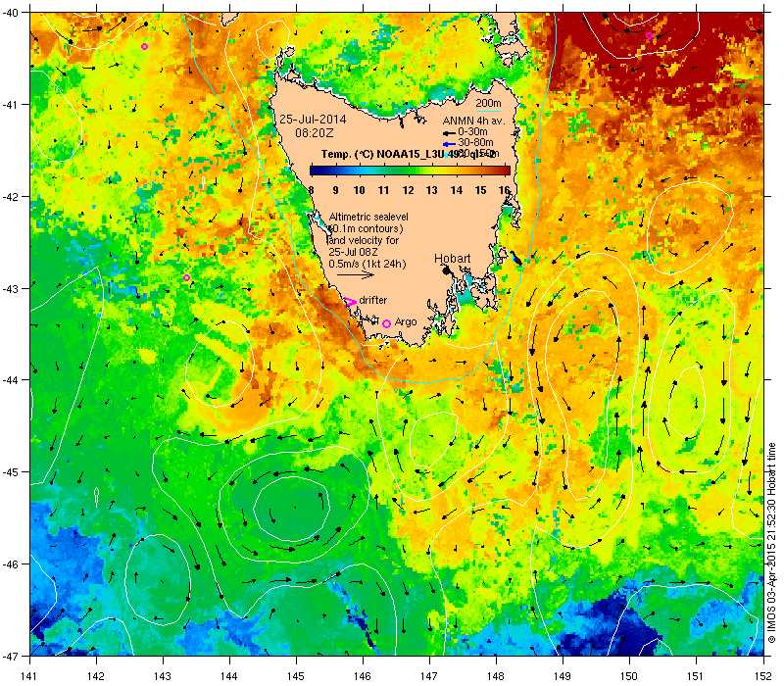Click the latitude axis label '-40'
Image resolution: width=784 pixels, height=686 pixels.
click(x=10, y=12)
